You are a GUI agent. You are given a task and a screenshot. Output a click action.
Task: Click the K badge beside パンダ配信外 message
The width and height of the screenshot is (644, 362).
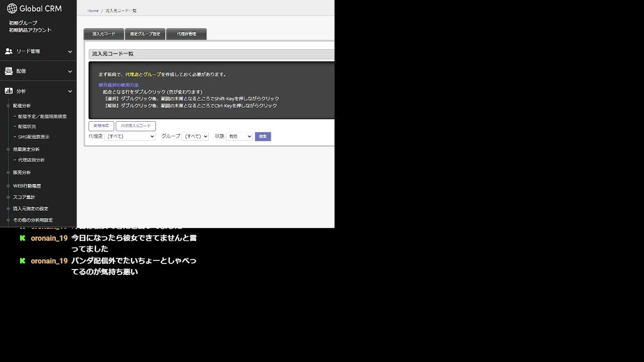click(22, 260)
